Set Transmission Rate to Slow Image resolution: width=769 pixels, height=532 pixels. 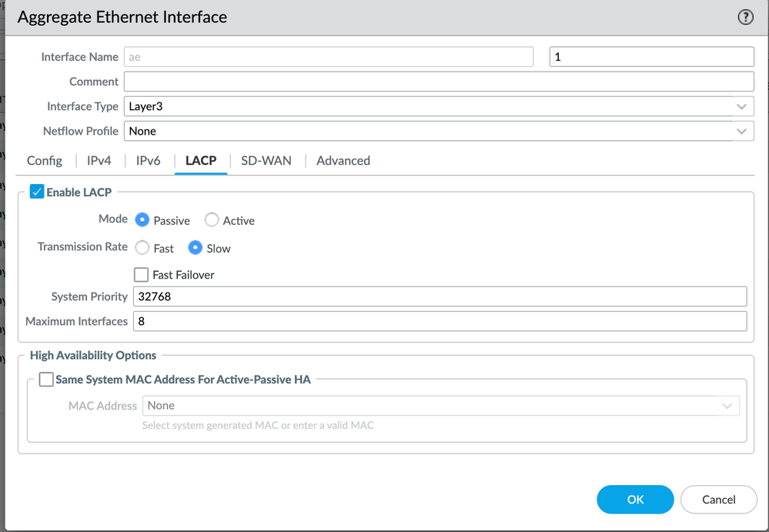(196, 248)
